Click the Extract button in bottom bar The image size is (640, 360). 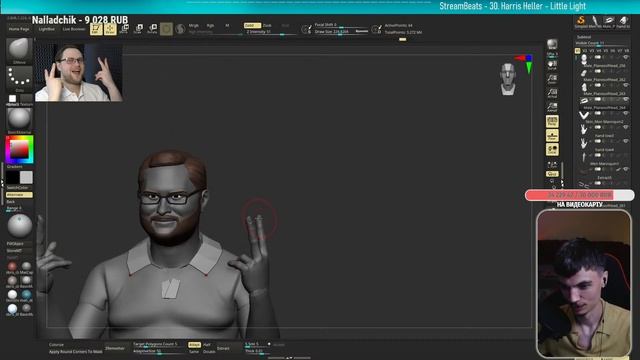[x=223, y=348]
